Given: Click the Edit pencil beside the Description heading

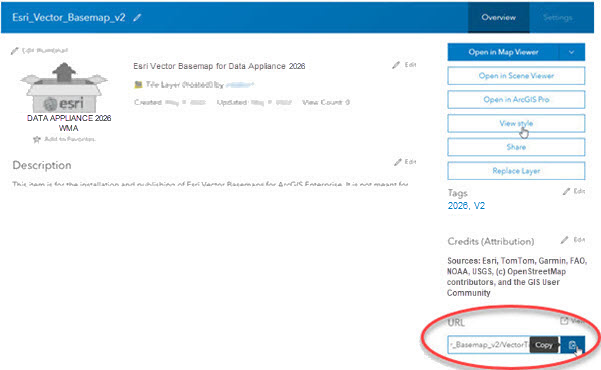Looking at the screenshot, I should (x=397, y=162).
